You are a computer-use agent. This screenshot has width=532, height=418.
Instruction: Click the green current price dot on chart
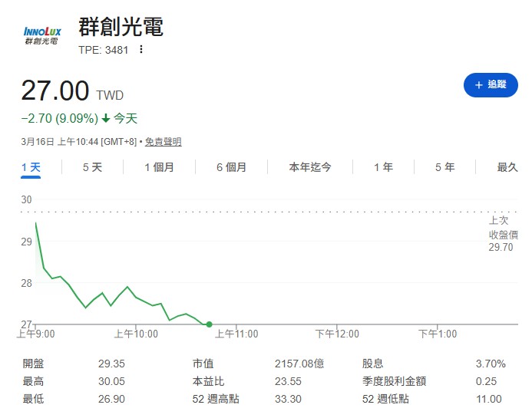210,324
